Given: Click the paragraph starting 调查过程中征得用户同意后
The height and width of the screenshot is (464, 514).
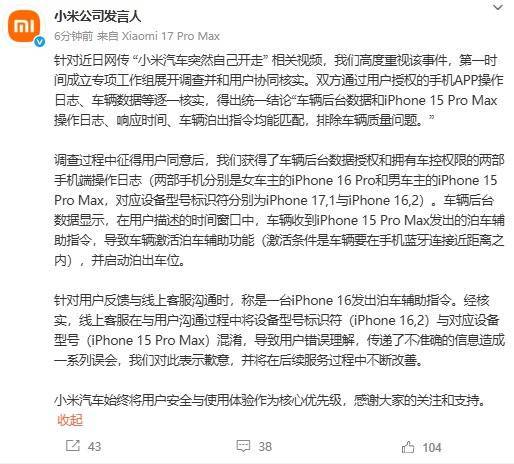Looking at the screenshot, I should (x=279, y=210).
